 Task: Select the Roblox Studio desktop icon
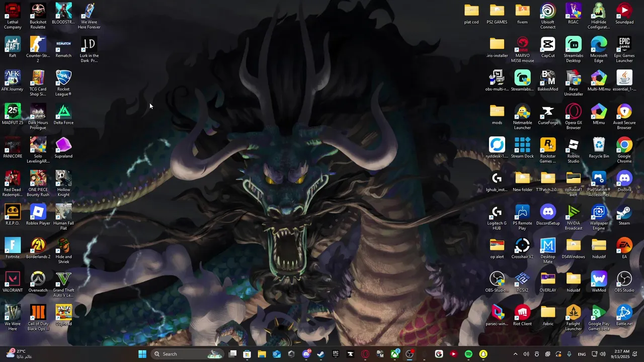coord(574,150)
